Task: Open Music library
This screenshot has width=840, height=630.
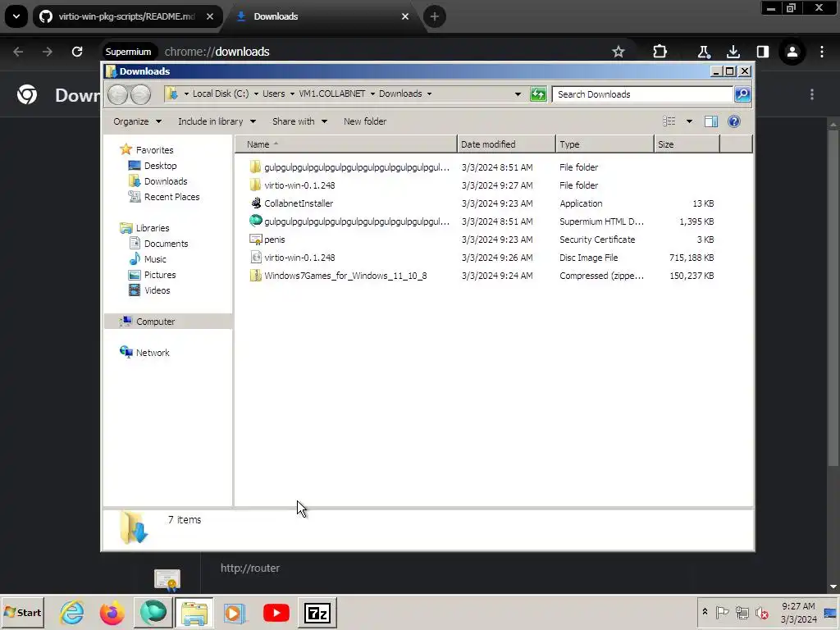Action: [155, 259]
